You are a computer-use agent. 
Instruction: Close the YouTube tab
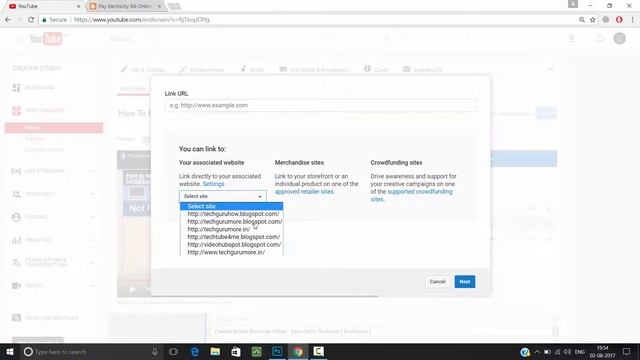click(79, 6)
